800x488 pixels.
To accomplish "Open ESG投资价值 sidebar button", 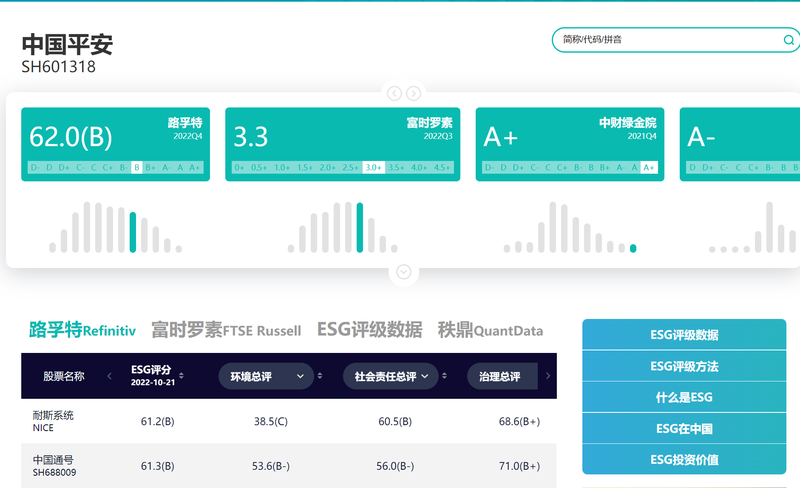I will click(x=684, y=459).
